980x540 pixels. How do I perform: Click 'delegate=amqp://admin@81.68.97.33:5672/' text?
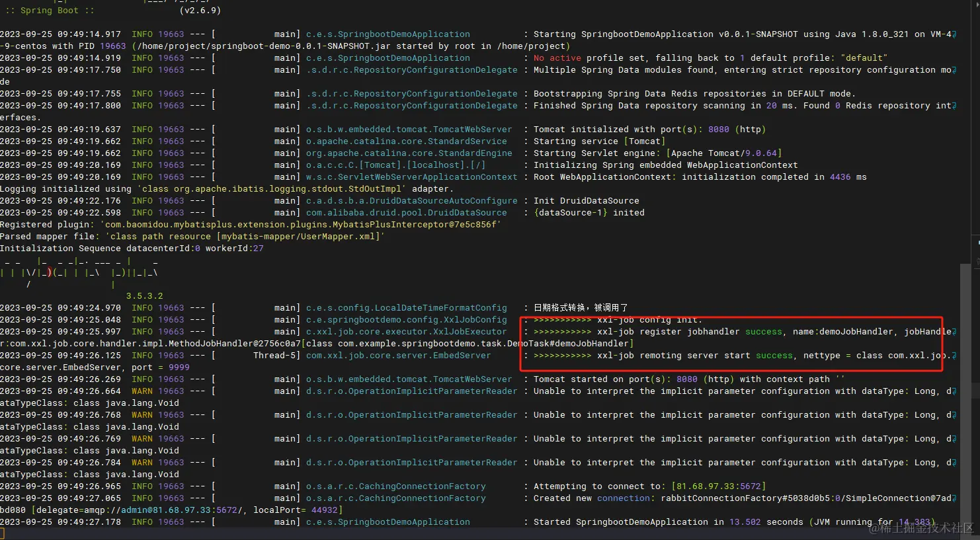[140, 510]
